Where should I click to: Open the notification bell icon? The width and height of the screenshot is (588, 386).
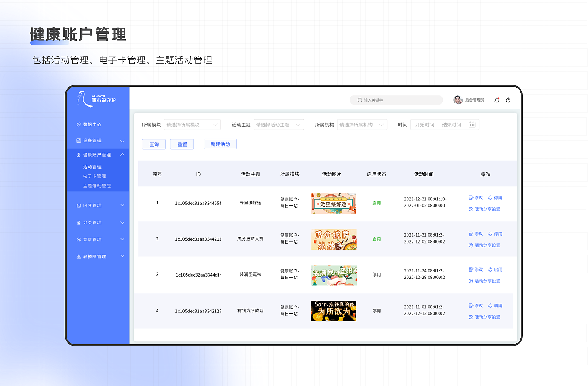(497, 100)
